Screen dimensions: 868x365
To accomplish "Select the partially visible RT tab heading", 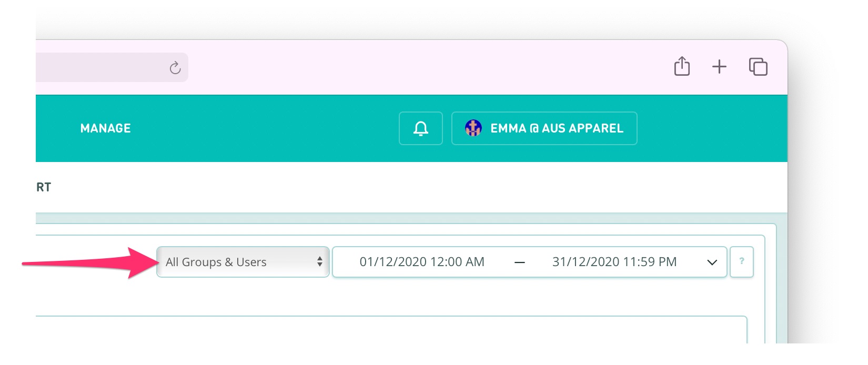I will [44, 187].
